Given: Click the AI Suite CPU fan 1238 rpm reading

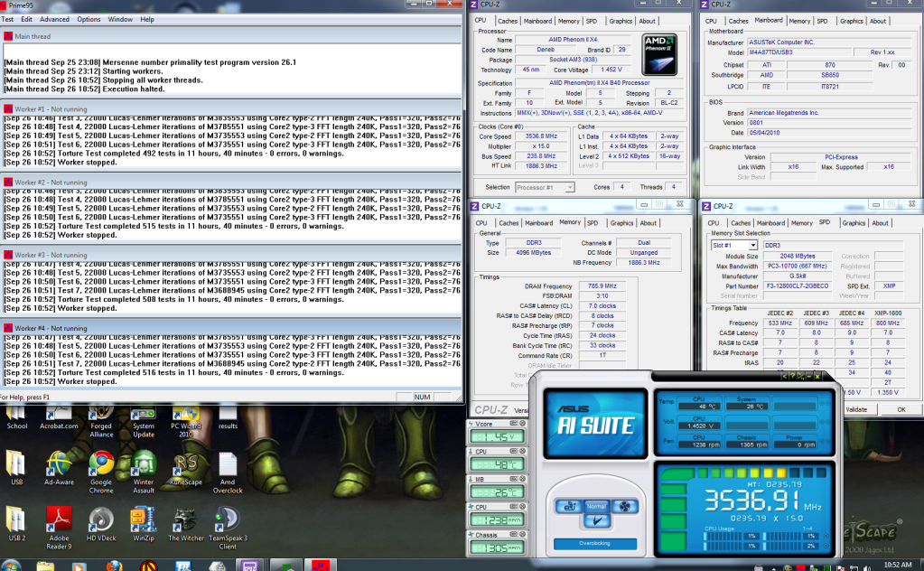Looking at the screenshot, I should 698,445.
